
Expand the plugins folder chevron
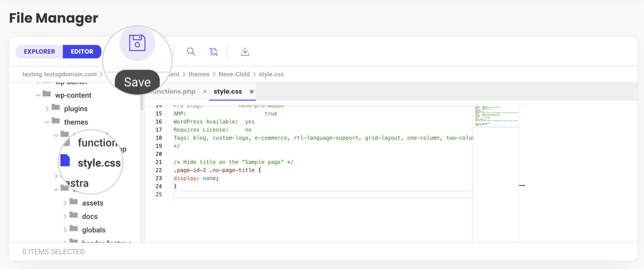point(47,108)
